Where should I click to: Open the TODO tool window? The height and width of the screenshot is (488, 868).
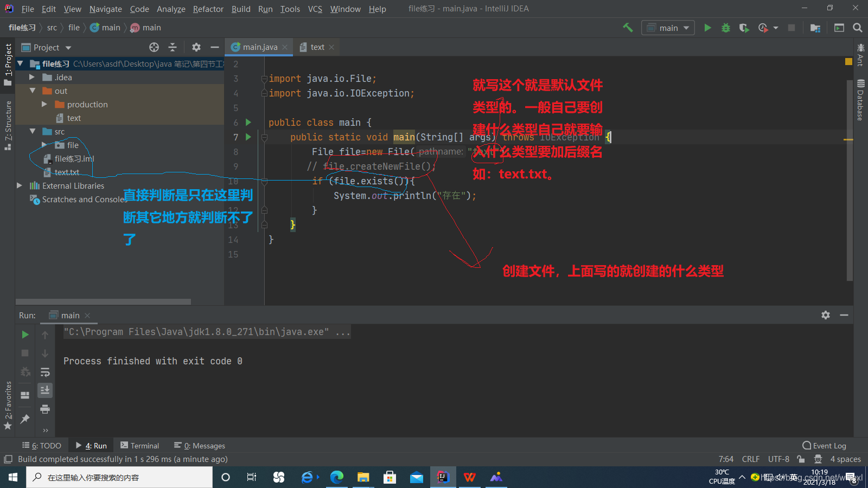click(x=42, y=446)
